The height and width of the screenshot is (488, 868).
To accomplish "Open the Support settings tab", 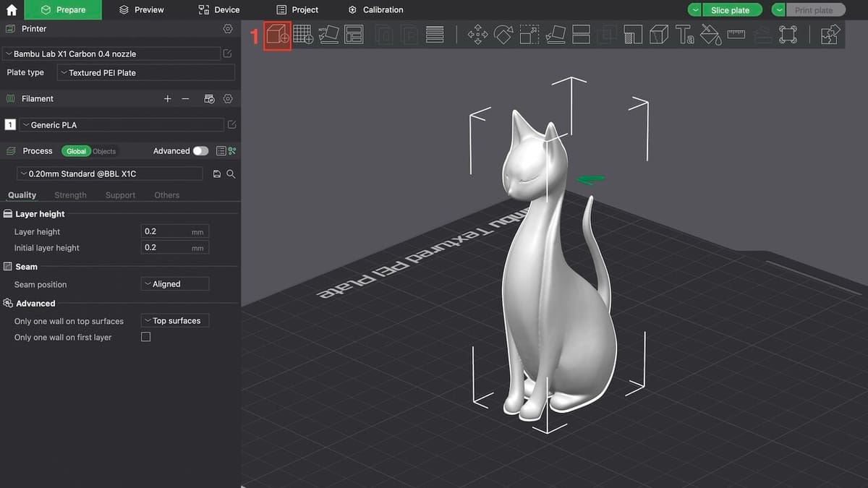I will tap(120, 195).
